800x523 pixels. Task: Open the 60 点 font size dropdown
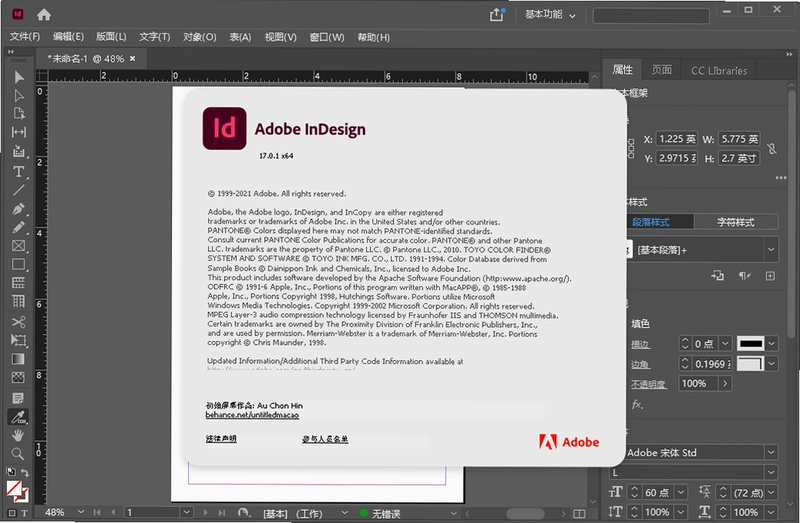click(x=681, y=492)
